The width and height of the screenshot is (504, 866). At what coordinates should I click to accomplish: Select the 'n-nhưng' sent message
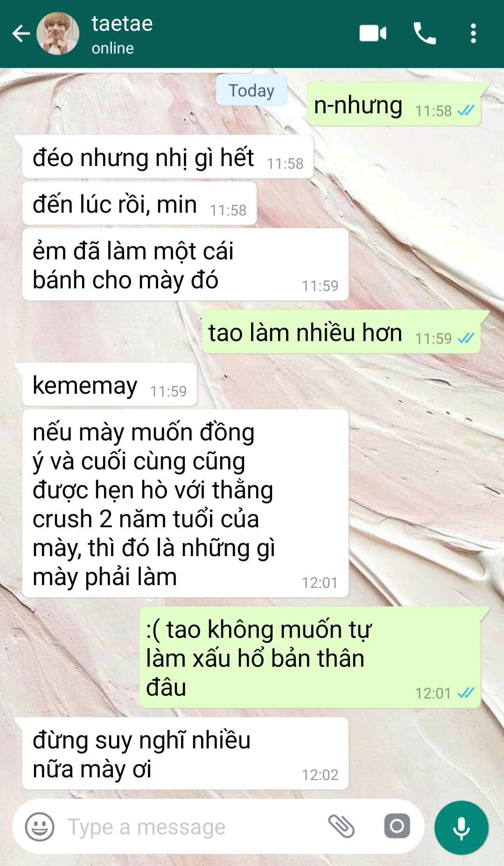click(394, 104)
